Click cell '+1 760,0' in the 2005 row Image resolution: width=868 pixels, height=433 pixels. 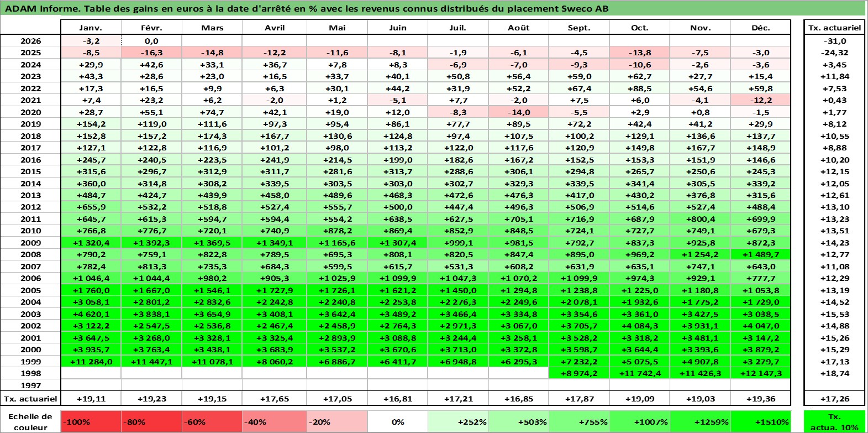[91, 290]
